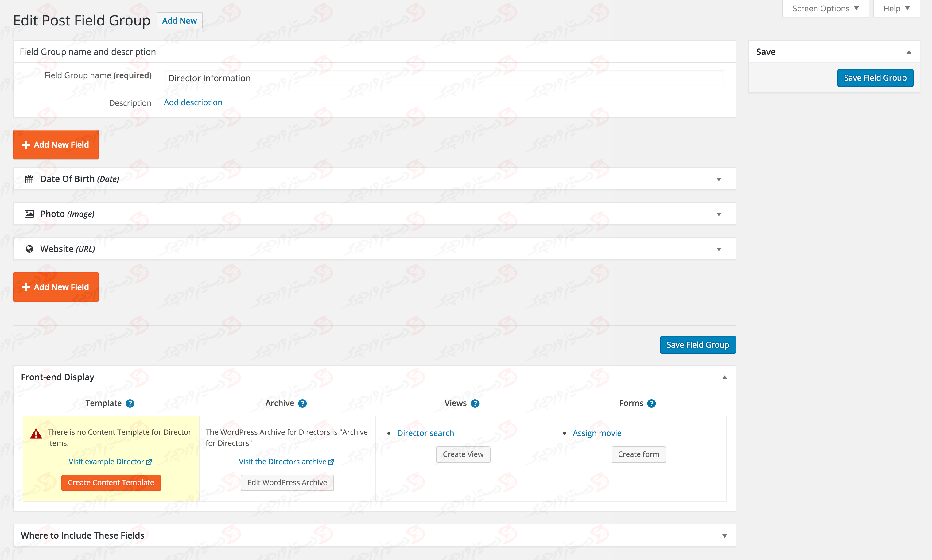Expand the Photo field settings
Viewport: 932px width, 560px height.
[719, 214]
